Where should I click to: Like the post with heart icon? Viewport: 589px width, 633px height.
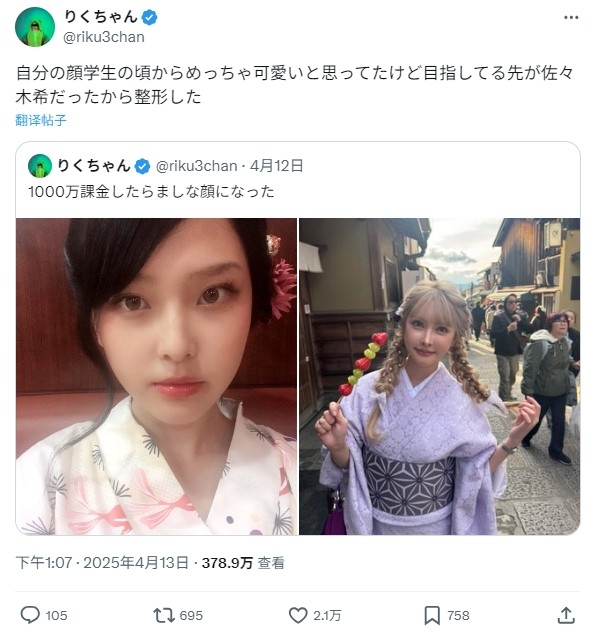click(298, 615)
